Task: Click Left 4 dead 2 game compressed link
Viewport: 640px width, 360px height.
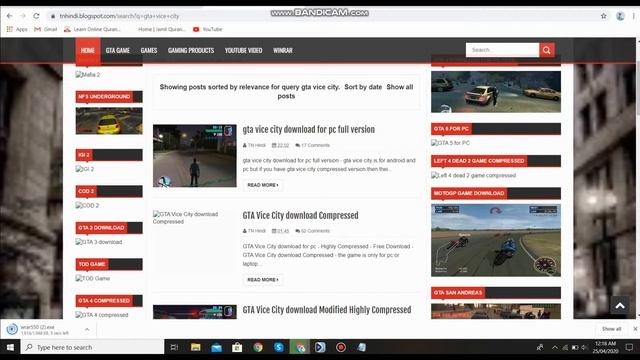Action: click(x=474, y=176)
